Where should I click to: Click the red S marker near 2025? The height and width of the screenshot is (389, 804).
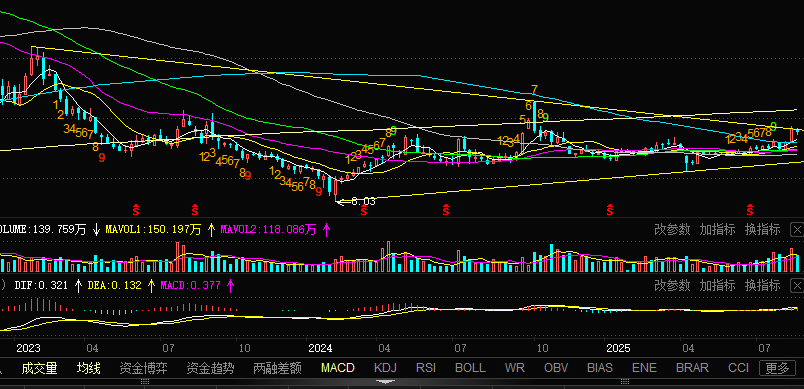coord(610,210)
